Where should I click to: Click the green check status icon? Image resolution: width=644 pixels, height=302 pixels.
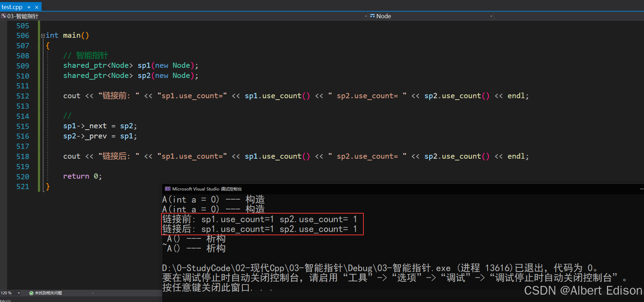pyautogui.click(x=31, y=293)
